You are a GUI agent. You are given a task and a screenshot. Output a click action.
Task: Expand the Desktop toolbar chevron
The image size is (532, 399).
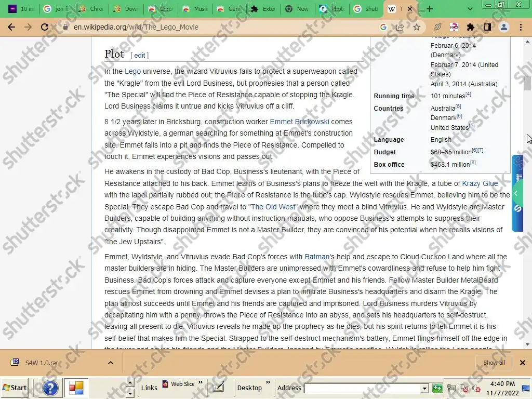pyautogui.click(x=268, y=382)
